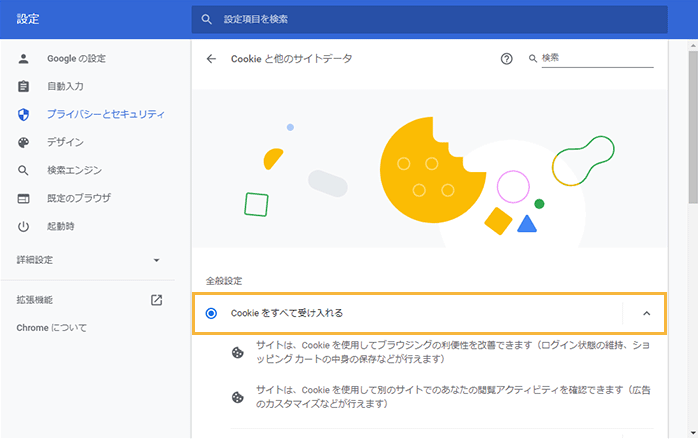Click the Google の設定 person icon
The height and width of the screenshot is (439, 698).
24,58
